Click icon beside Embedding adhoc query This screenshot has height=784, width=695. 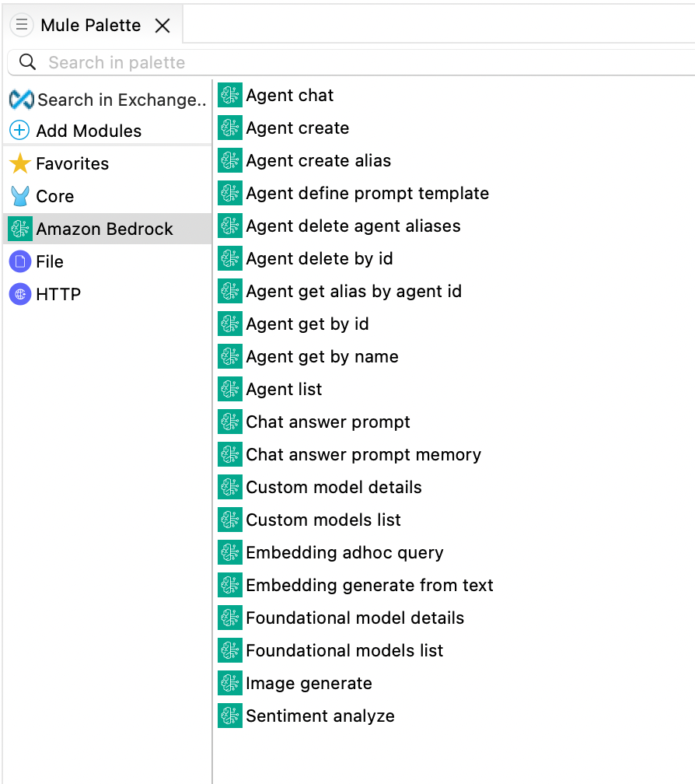click(230, 552)
